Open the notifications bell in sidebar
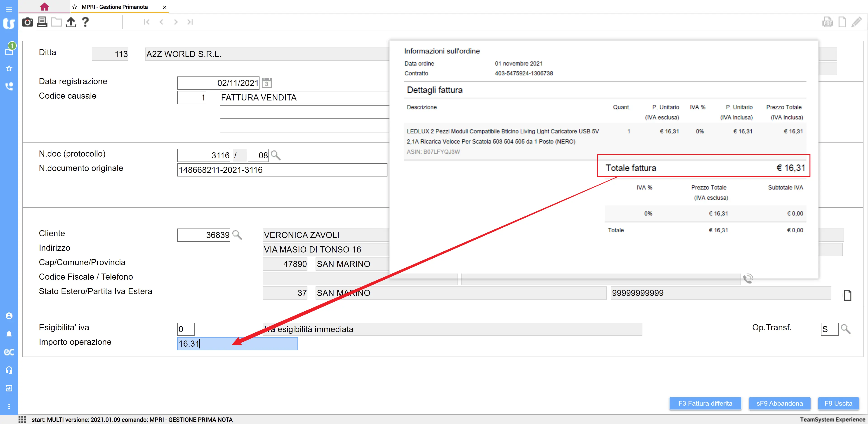Image resolution: width=868 pixels, height=424 pixels. click(x=9, y=334)
